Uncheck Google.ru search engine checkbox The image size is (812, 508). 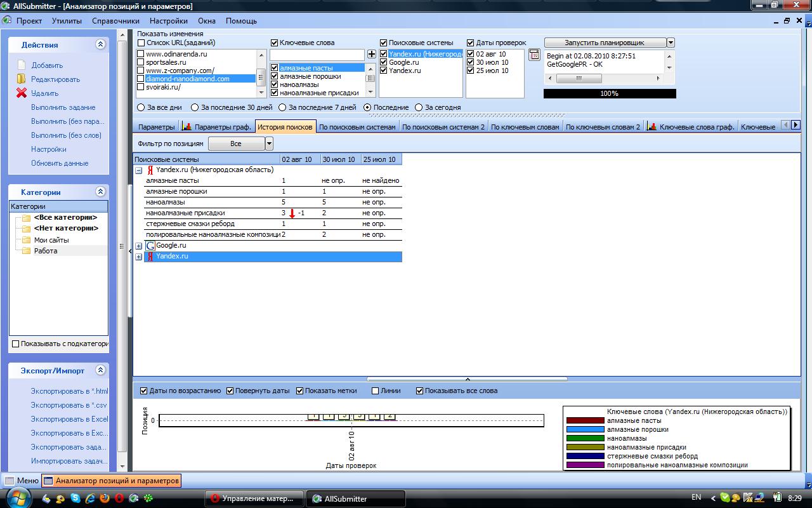(384, 62)
